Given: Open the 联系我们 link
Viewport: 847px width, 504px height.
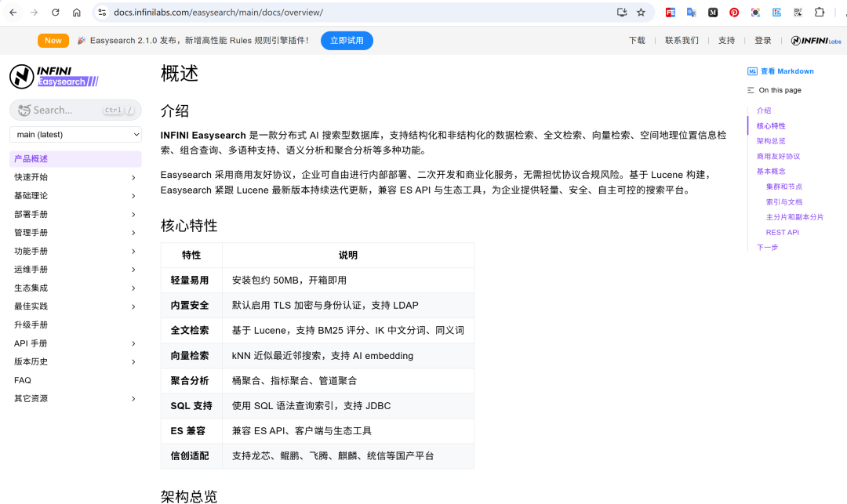Looking at the screenshot, I should tap(682, 41).
